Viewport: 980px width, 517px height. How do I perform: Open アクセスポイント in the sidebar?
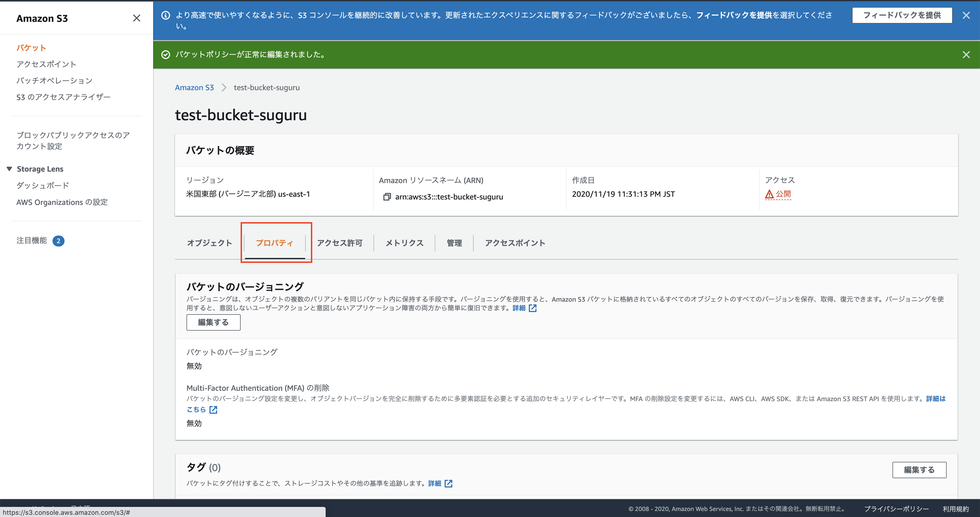[46, 64]
